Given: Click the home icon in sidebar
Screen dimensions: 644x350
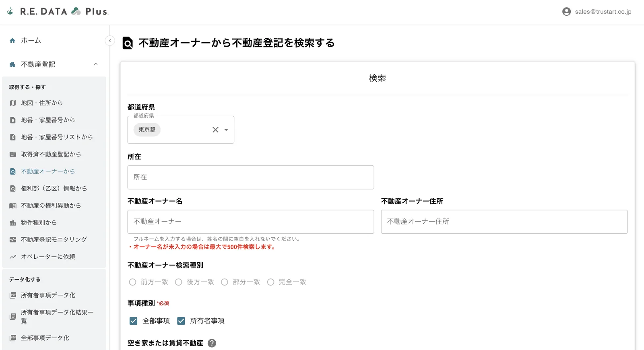Looking at the screenshot, I should (x=12, y=41).
